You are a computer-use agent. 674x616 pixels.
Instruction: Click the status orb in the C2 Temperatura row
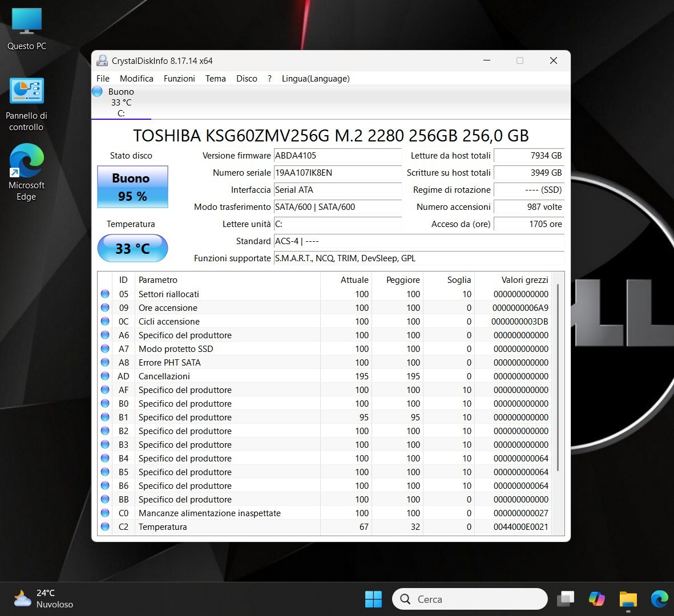[105, 526]
